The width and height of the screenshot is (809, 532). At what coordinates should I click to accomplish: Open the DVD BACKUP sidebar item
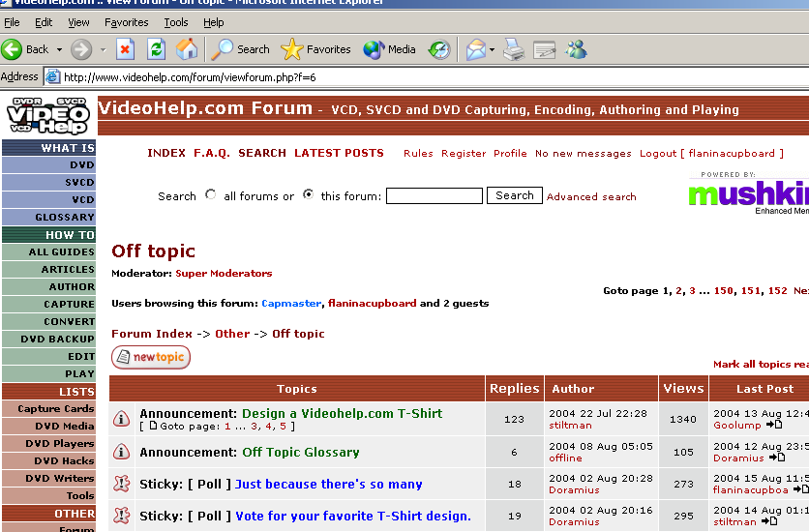pos(49,339)
